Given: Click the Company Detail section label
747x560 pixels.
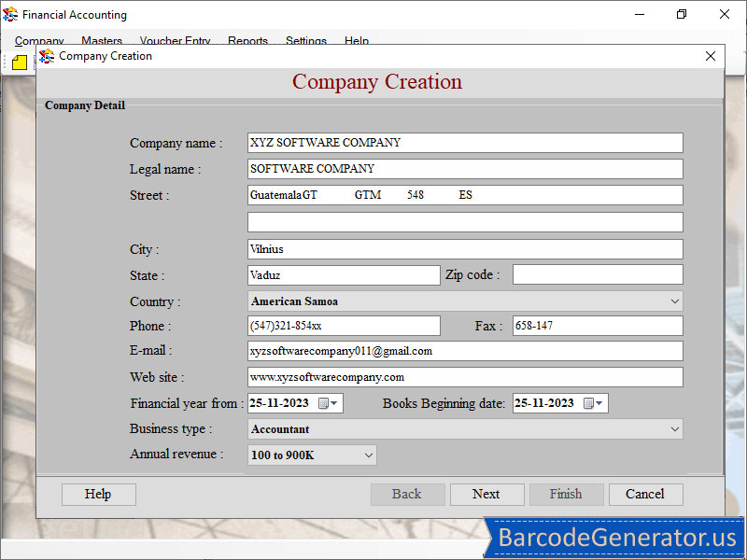Looking at the screenshot, I should (x=85, y=105).
